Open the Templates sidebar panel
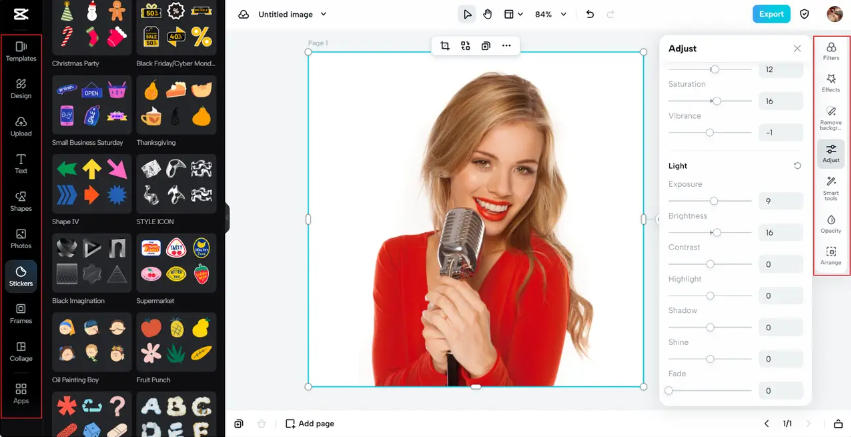This screenshot has width=851, height=437. [x=21, y=52]
